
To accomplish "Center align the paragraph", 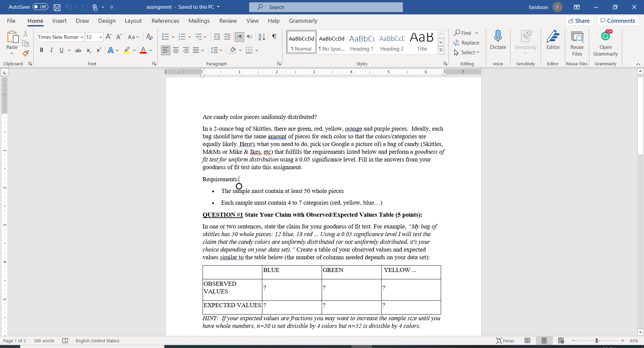I will pyautogui.click(x=176, y=50).
